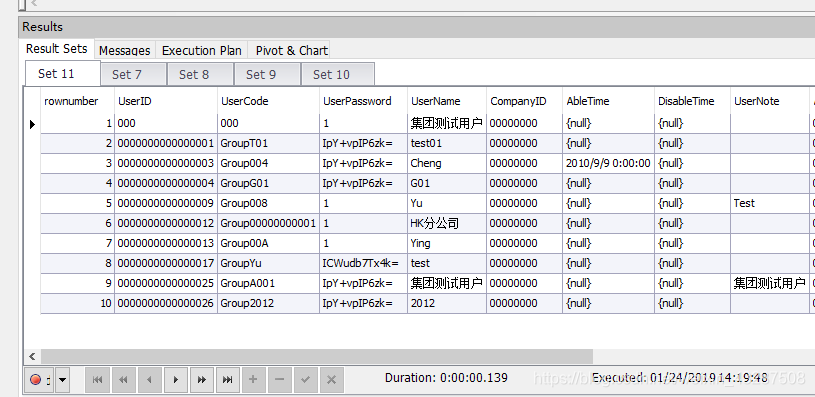Select the UserName cell Ying
This screenshot has width=815, height=397.
[x=447, y=243]
